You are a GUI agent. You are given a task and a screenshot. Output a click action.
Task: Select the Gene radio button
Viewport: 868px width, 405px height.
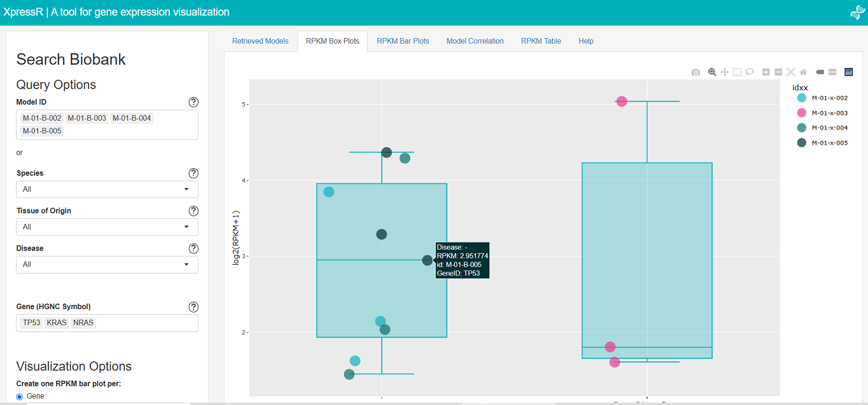click(x=19, y=396)
